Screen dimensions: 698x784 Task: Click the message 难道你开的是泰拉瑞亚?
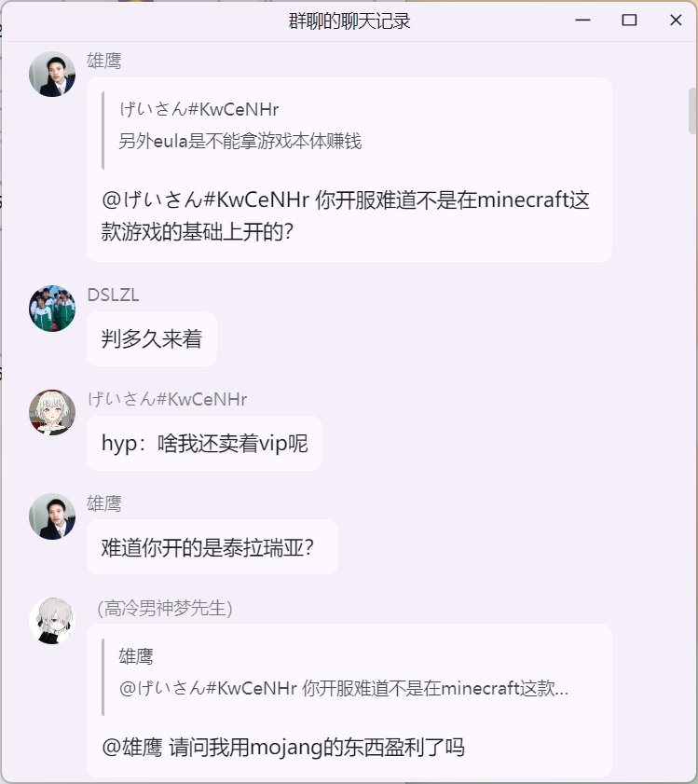coord(212,547)
